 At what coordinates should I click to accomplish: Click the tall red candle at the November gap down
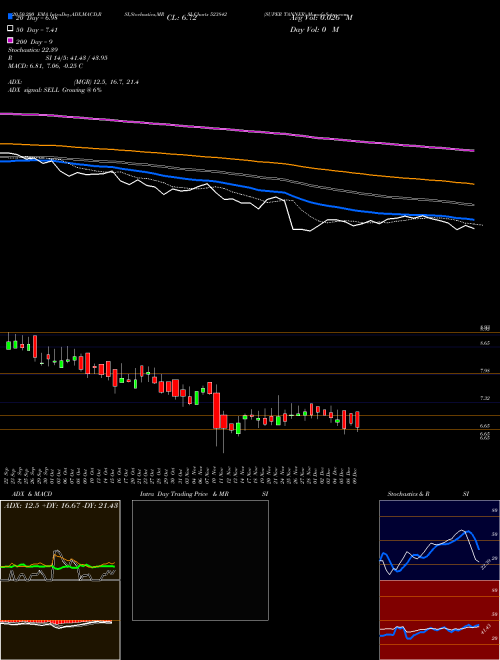coord(217,411)
